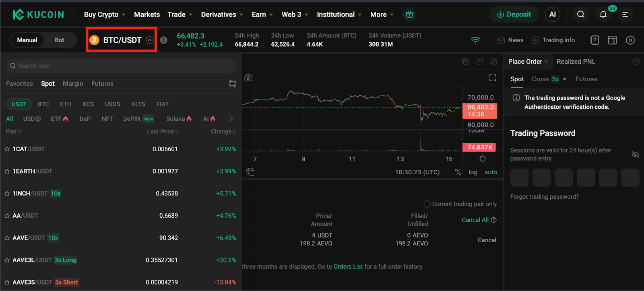Click the Search coin field
This screenshot has width=644, height=291.
coord(121,66)
